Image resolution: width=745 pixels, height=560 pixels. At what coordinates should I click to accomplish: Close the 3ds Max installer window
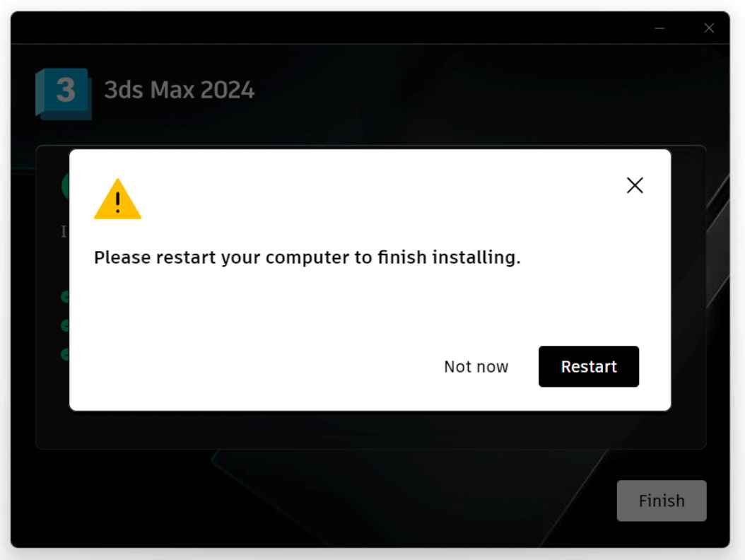click(709, 28)
